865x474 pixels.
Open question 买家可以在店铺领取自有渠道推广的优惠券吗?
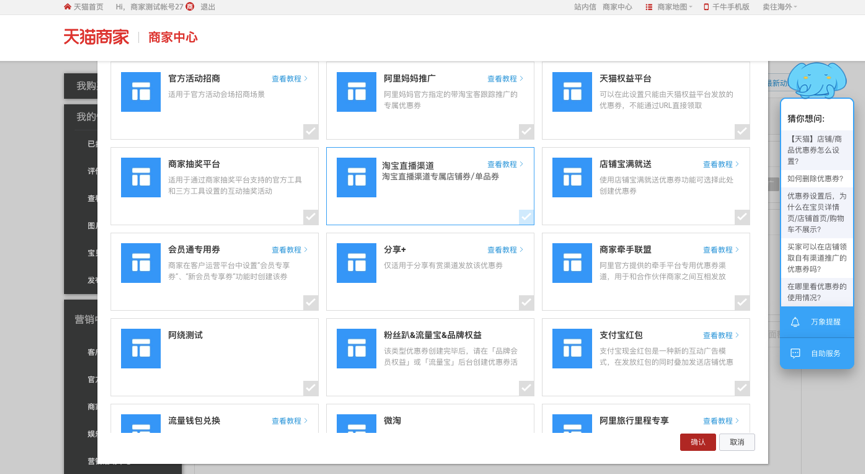pos(816,258)
